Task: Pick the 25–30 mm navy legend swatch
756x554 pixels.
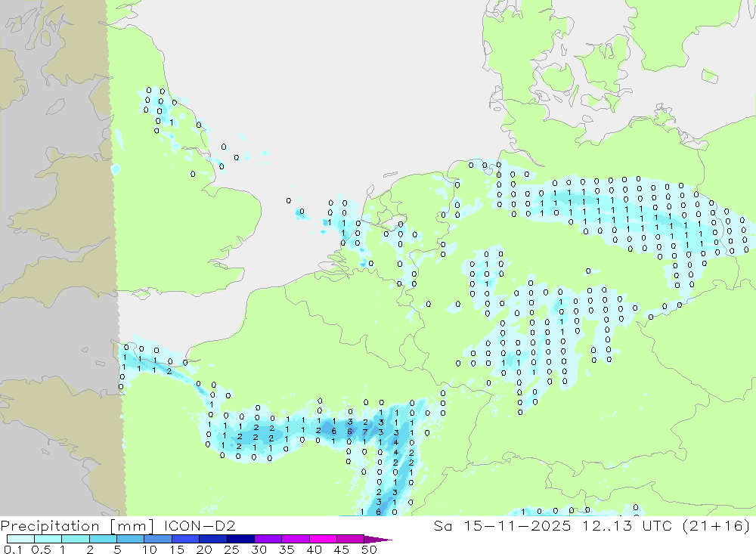Action: pyautogui.click(x=240, y=539)
